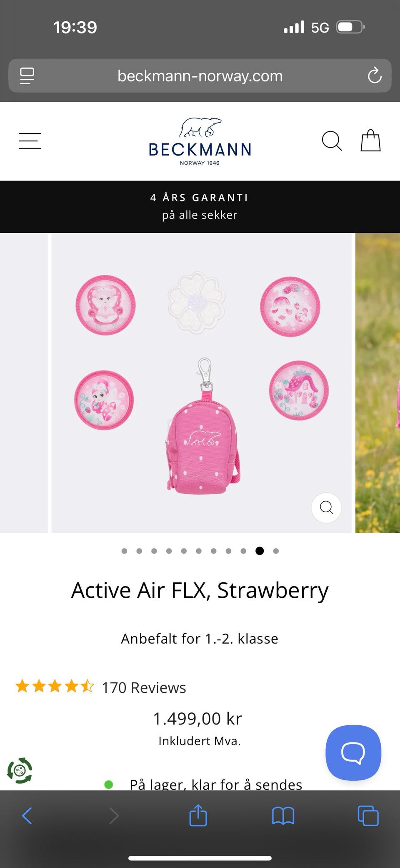
Task: Open the green cookie consent icon
Action: click(20, 770)
